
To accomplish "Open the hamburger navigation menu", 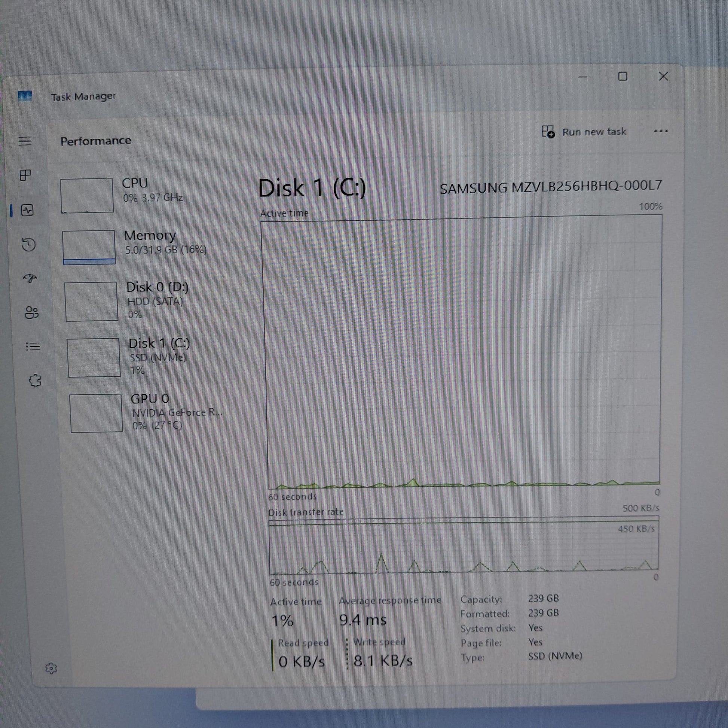I will tap(25, 141).
